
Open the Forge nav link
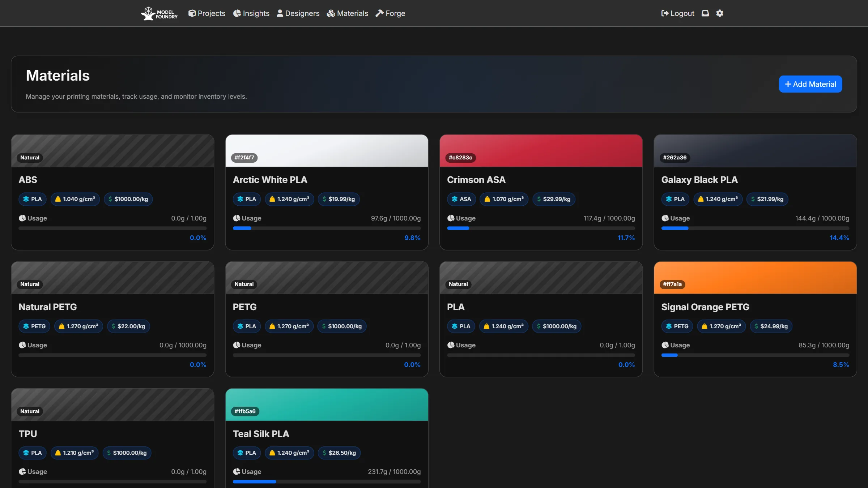click(390, 13)
